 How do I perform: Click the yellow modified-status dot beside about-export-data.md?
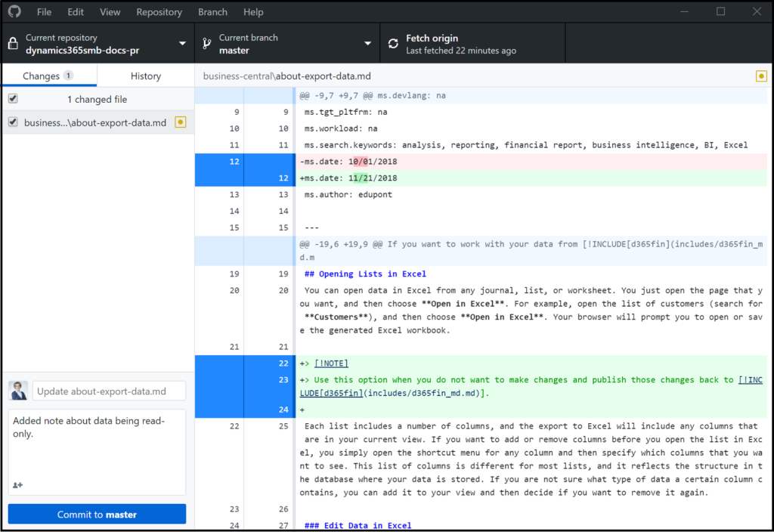pos(180,122)
